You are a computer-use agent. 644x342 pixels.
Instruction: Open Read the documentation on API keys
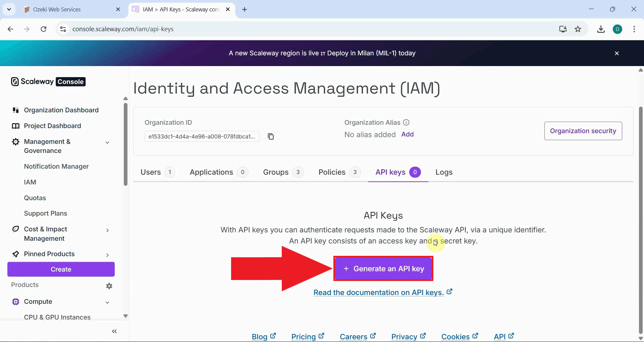coord(378,292)
